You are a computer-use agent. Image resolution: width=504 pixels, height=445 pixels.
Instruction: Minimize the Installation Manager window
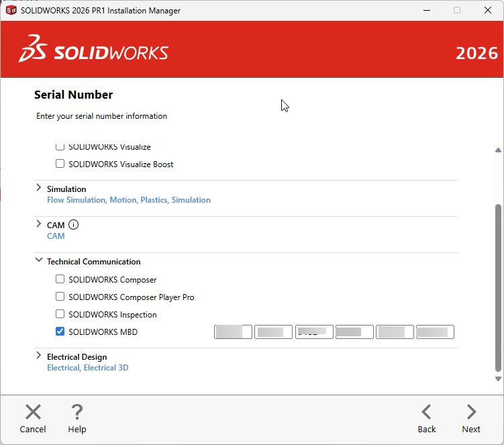pos(427,10)
